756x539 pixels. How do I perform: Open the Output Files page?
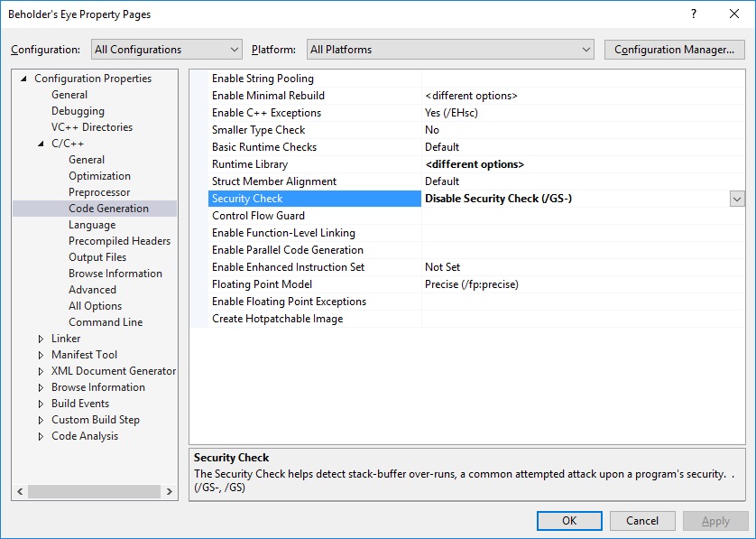point(97,257)
